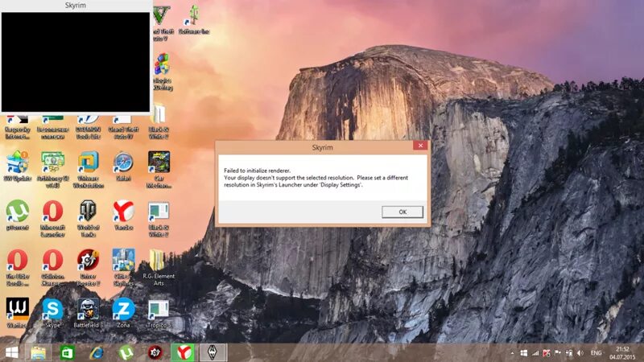Open the Action Center flag icon
Screen dimensions: 644x362
(x=557, y=353)
